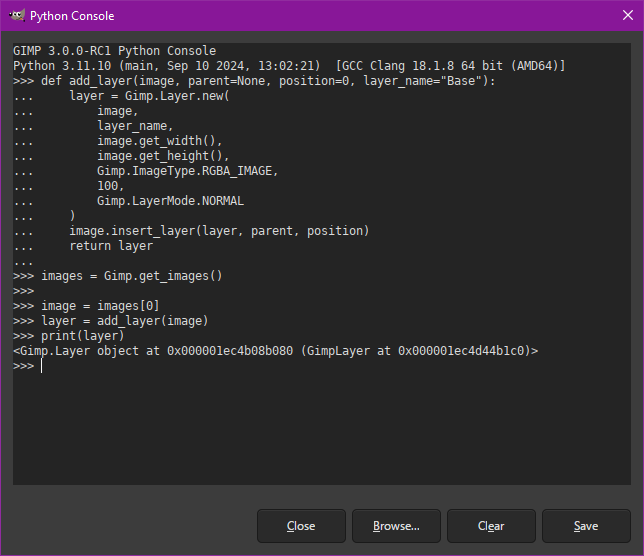Click the Python 3.11.10 version line
The image size is (644, 556).
click(289, 66)
